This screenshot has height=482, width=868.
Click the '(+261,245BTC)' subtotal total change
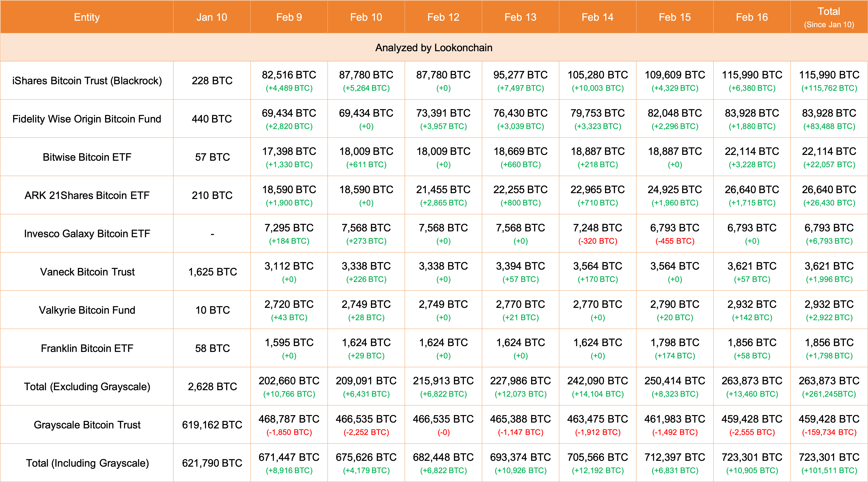[829, 394]
